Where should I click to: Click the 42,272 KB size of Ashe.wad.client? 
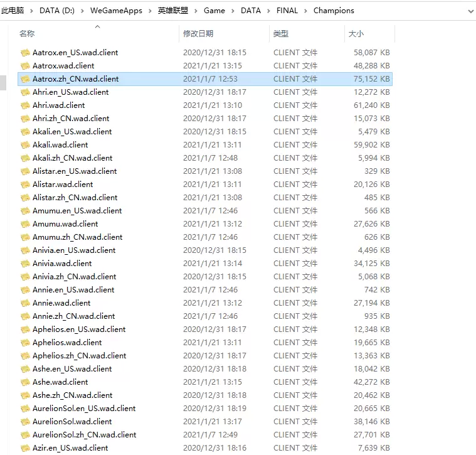(371, 382)
